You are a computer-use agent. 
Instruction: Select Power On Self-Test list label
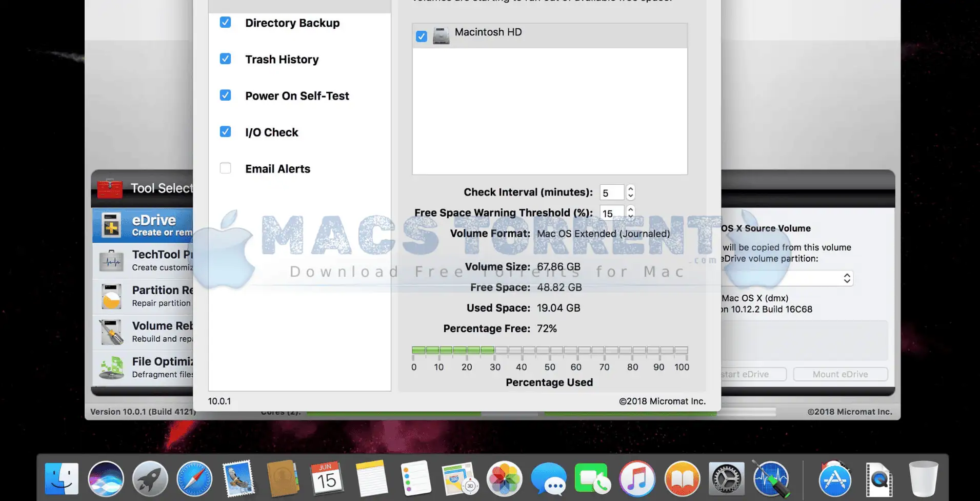click(297, 95)
